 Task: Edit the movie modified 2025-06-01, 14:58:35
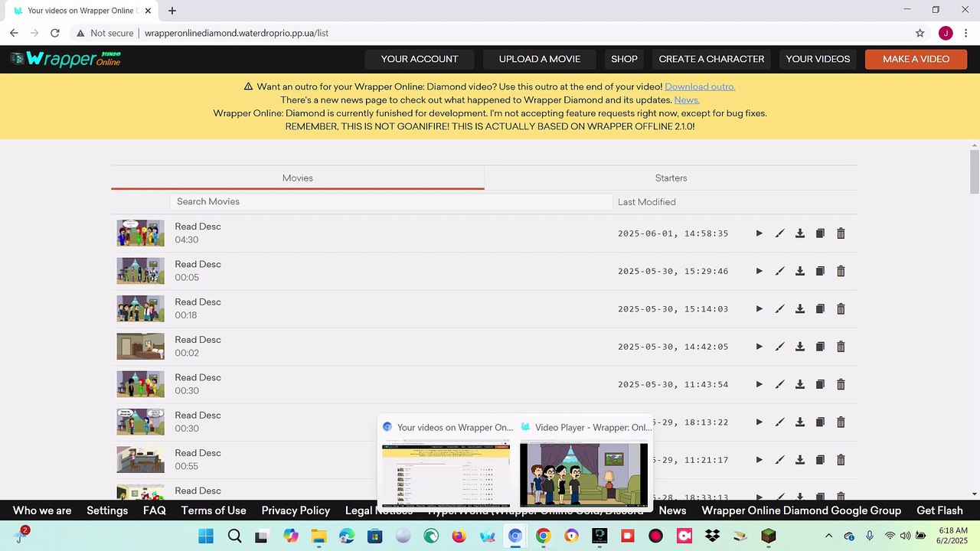click(x=779, y=233)
